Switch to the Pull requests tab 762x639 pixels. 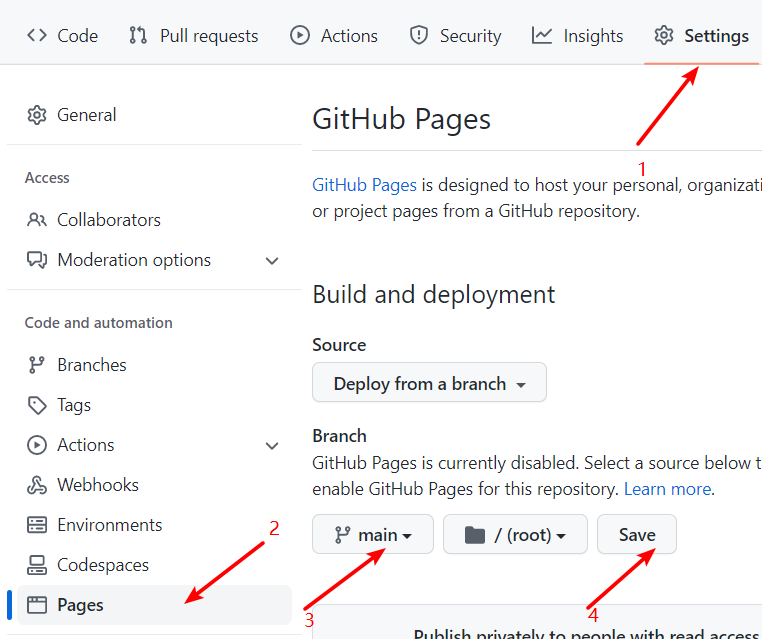click(193, 36)
